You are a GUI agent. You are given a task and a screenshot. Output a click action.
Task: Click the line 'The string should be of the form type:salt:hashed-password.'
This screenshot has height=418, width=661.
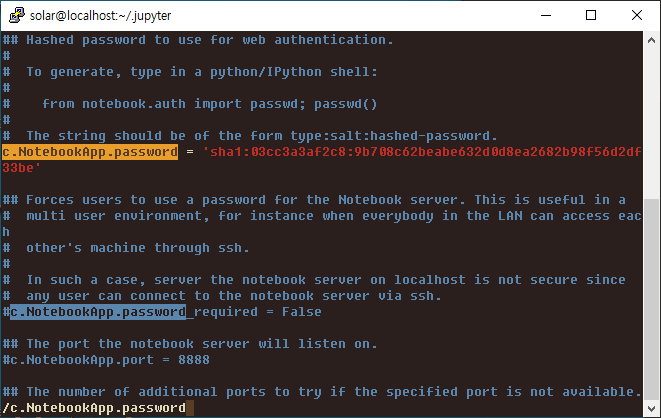tap(262, 136)
